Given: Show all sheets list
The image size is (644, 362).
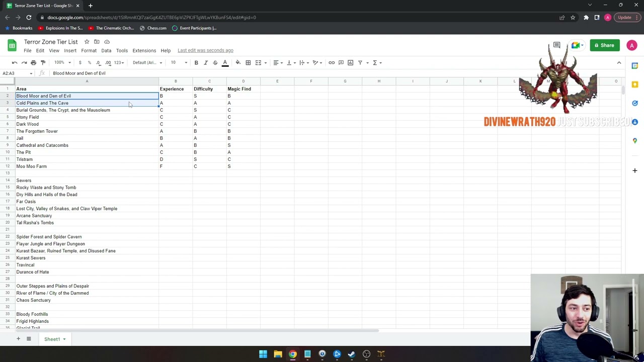Looking at the screenshot, I should pyautogui.click(x=29, y=339).
